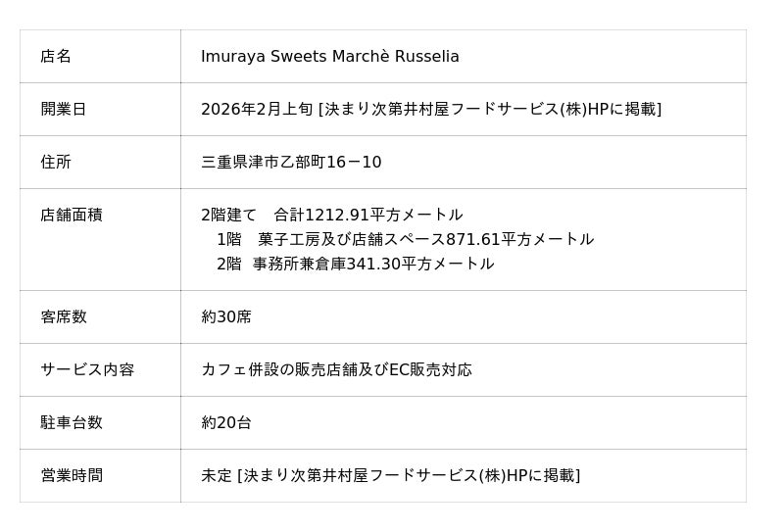Select the address 三重県津市乙部町16－10

pyautogui.click(x=291, y=163)
